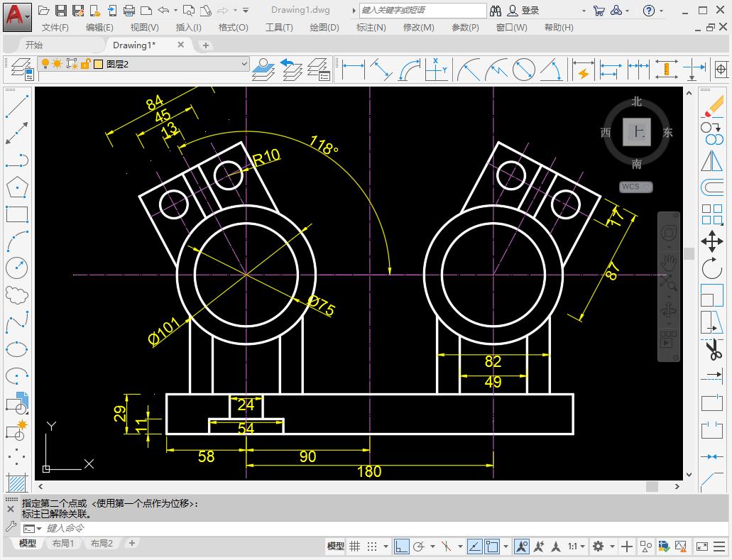Toggle ortho mode in status bar
This screenshot has height=560, width=732.
coord(402,547)
